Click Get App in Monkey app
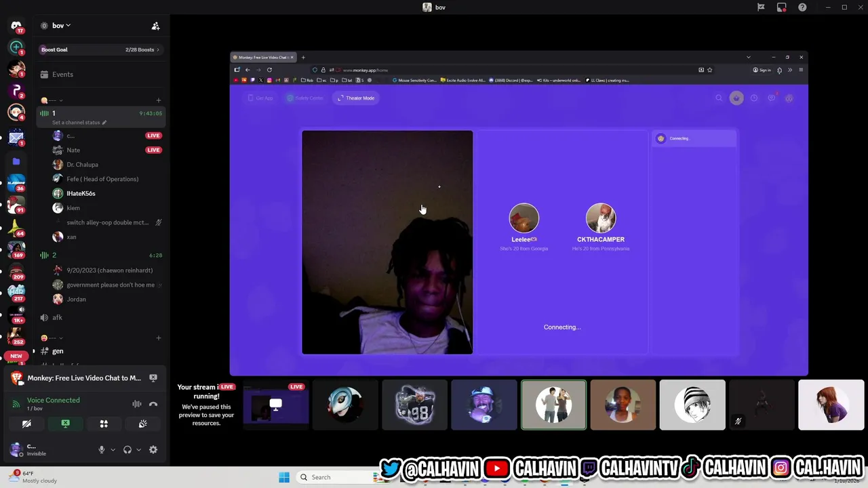 click(261, 98)
